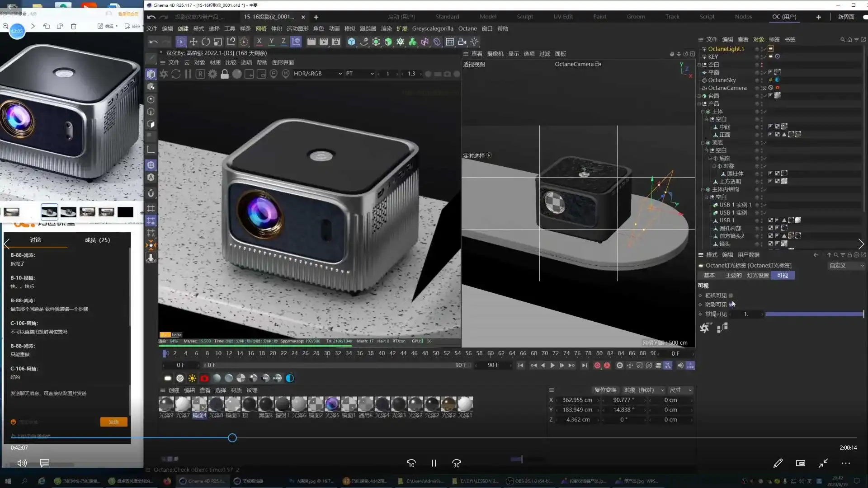This screenshot has height=488, width=868.
Task: Open the Octane menu in menu bar
Action: pyautogui.click(x=467, y=28)
